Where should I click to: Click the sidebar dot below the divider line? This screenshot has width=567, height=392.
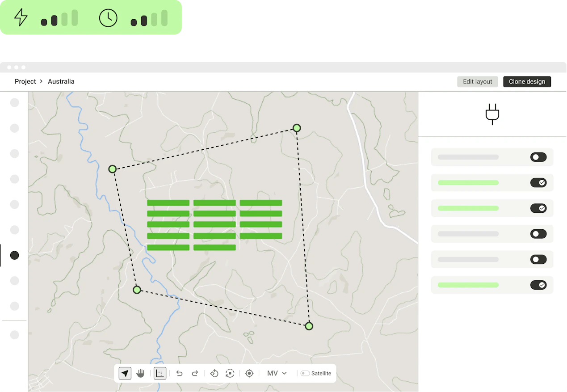[x=15, y=335]
